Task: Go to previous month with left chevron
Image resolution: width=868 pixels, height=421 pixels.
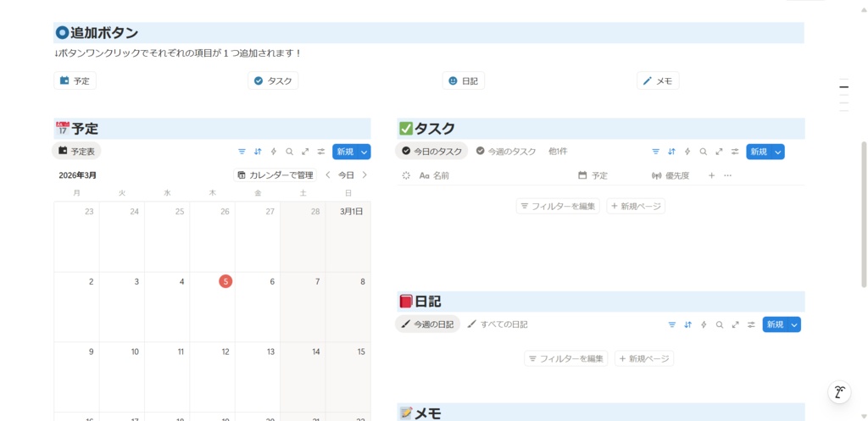Action: click(x=328, y=174)
